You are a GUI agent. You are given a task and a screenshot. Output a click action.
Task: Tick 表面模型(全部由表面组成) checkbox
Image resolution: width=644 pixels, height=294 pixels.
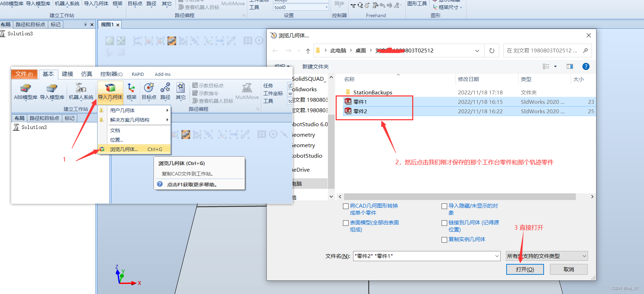point(346,223)
